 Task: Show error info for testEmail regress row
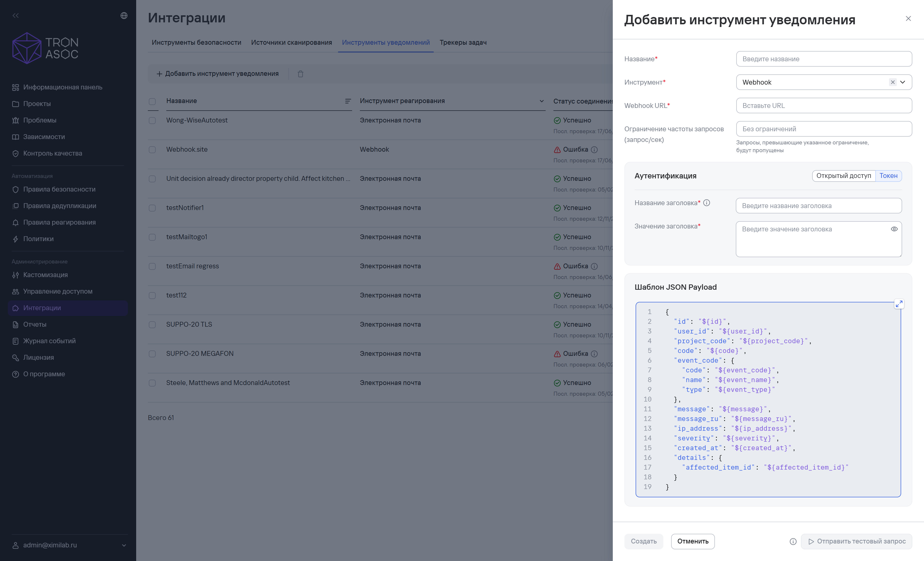(x=594, y=266)
